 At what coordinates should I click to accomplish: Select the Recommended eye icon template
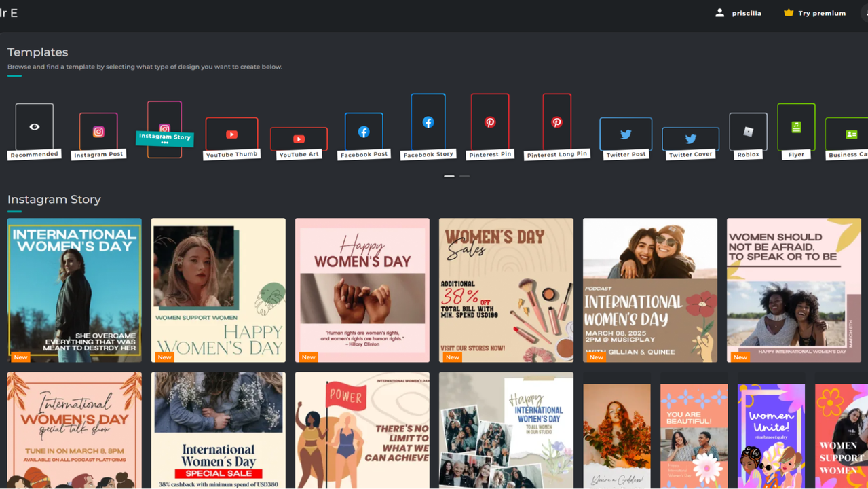coord(34,127)
